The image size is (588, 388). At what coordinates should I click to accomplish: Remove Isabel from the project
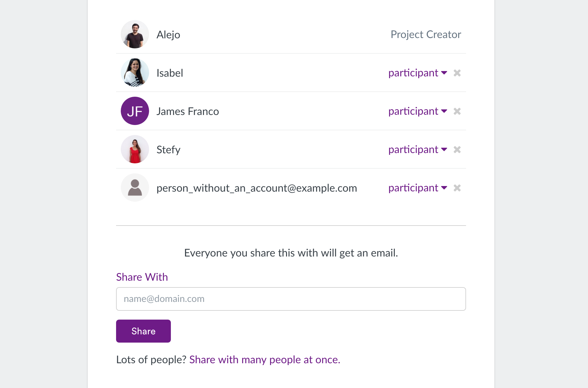point(457,73)
